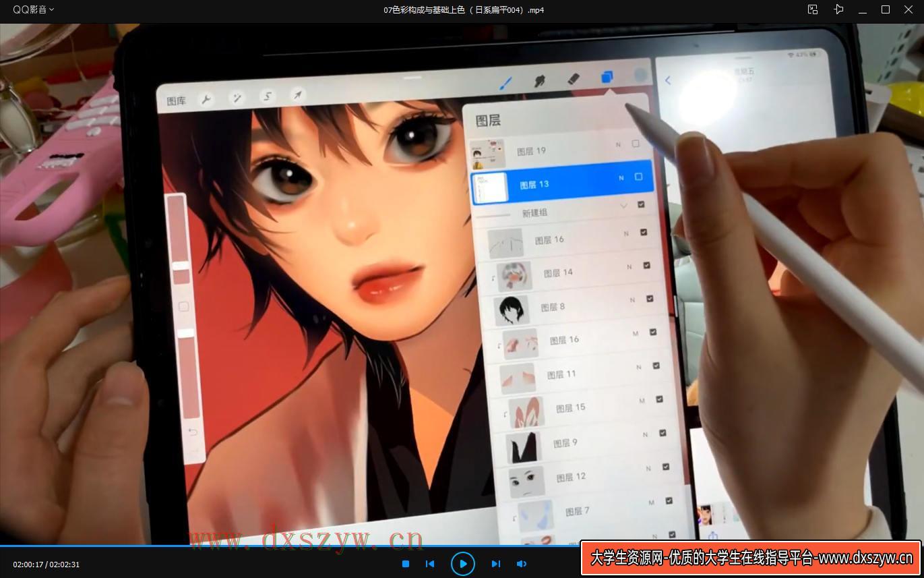Pin the player window on top
The image size is (924, 578).
tap(838, 9)
